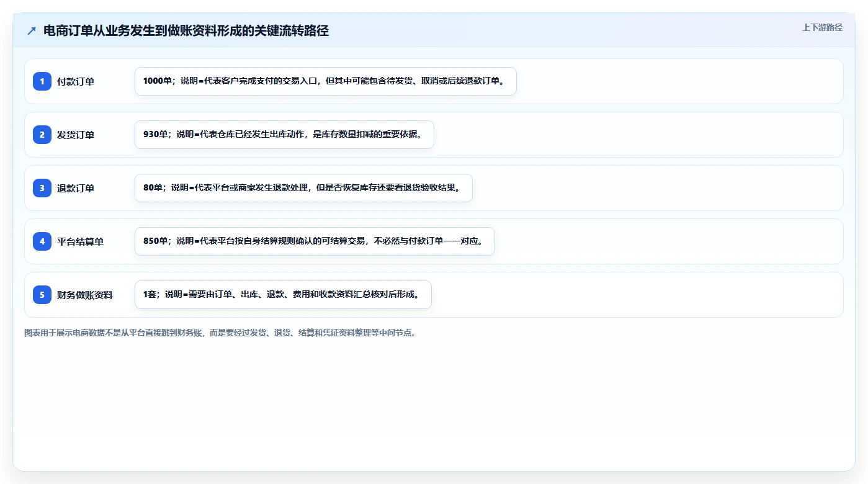Image resolution: width=868 pixels, height=484 pixels.
Task: Click the number 3 step badge
Action: [42, 188]
